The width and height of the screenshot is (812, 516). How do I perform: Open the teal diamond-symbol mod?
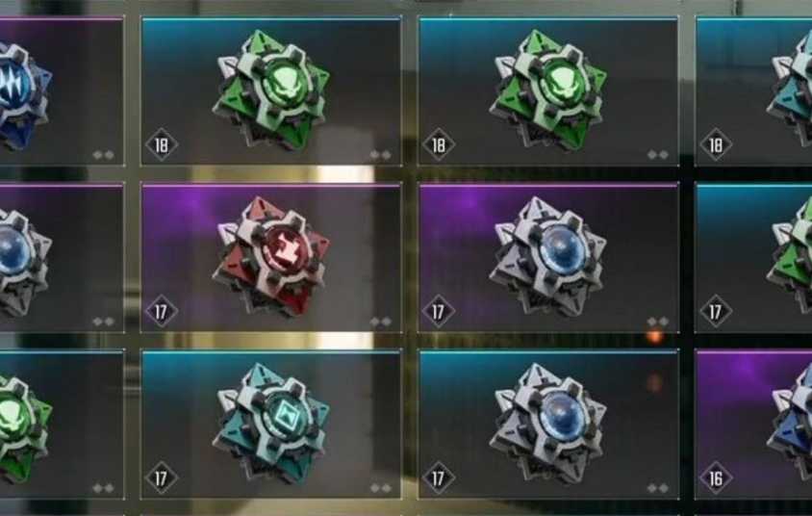pyautogui.click(x=271, y=425)
